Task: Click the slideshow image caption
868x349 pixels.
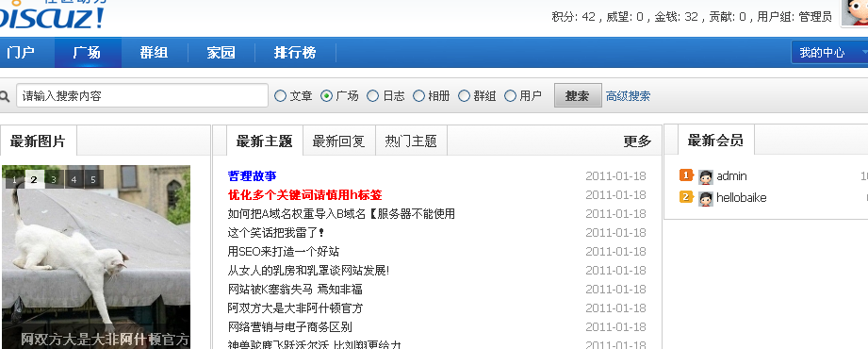Action: point(106,340)
